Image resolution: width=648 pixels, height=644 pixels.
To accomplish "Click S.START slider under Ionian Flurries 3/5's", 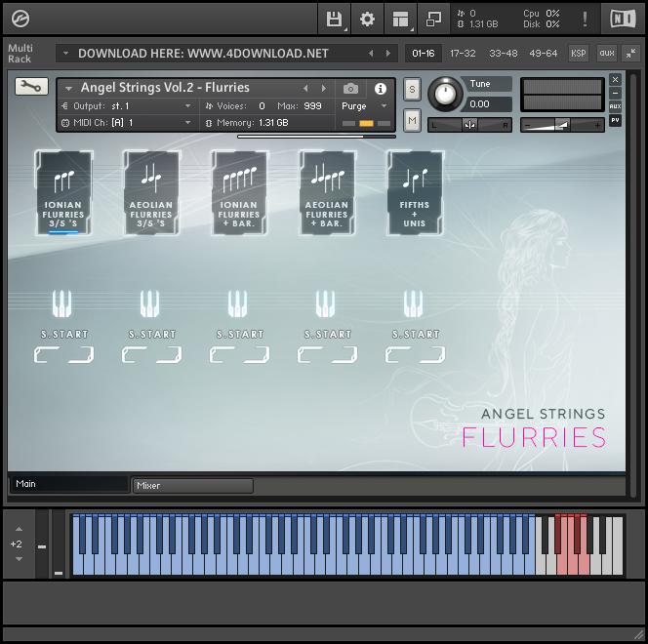I will click(x=63, y=354).
